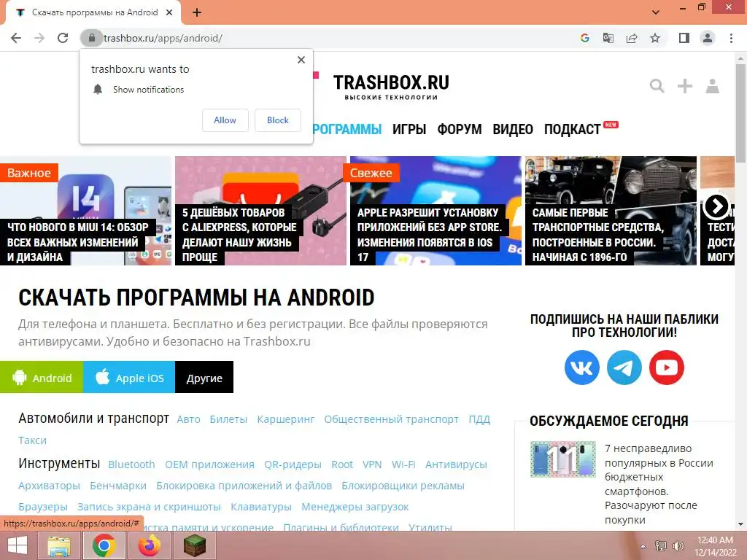
Task: Bookmark this page with the star icon
Action: tap(655, 38)
